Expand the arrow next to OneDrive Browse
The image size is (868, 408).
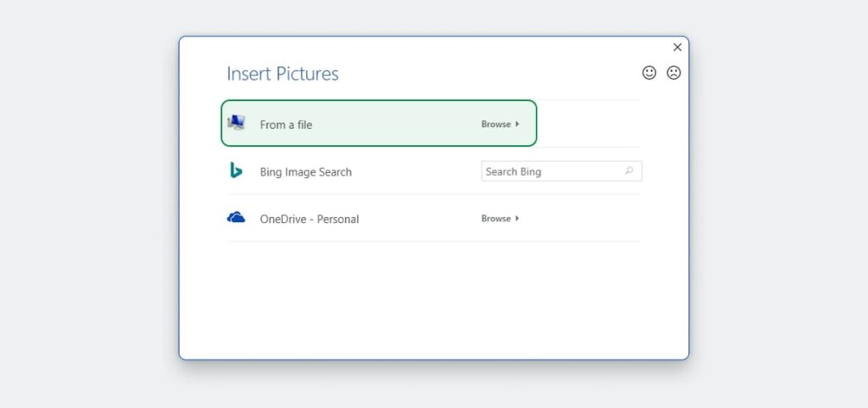517,219
